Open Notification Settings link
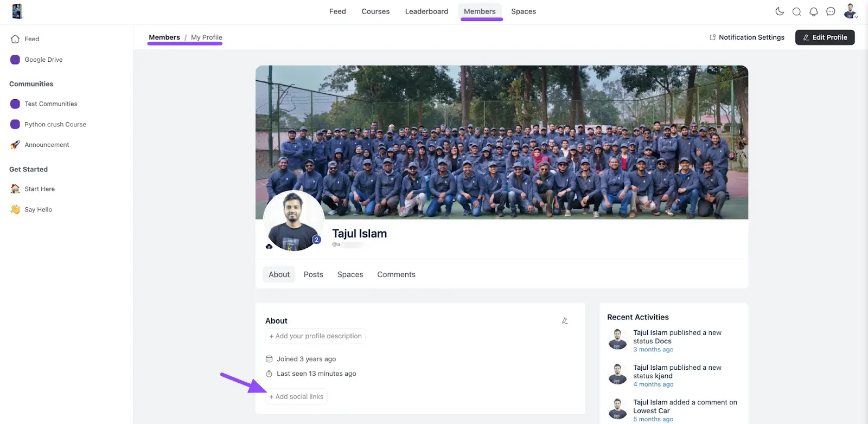Image resolution: width=868 pixels, height=424 pixels. pyautogui.click(x=747, y=37)
